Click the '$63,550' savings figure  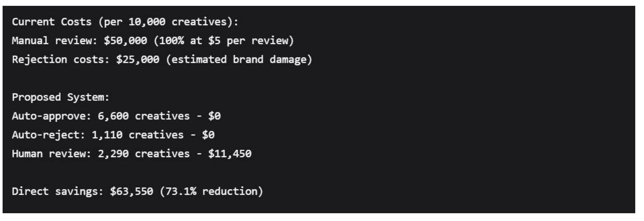point(131,191)
